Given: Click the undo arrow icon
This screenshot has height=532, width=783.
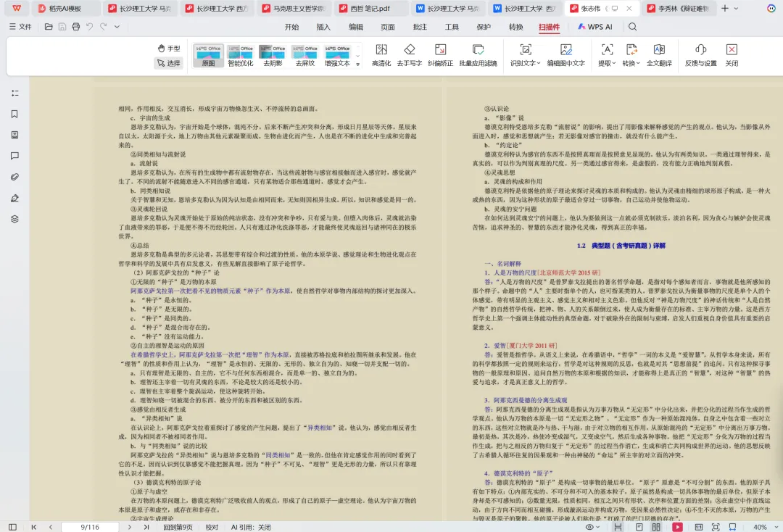Looking at the screenshot, I should tap(89, 27).
